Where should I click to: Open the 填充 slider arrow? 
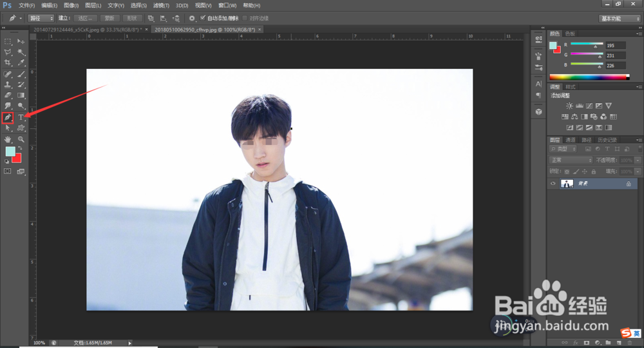(x=638, y=171)
